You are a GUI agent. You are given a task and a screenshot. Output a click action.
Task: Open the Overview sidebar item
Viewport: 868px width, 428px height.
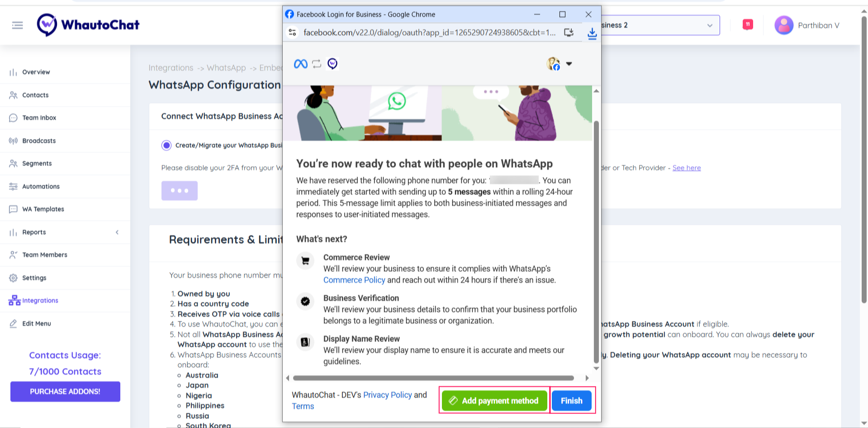[36, 72]
